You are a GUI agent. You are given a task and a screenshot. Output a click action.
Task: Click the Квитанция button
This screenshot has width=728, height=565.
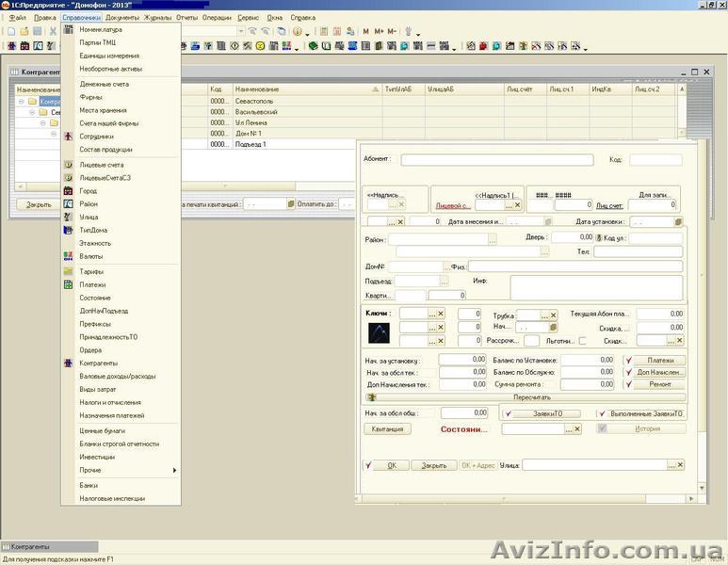coord(387,428)
